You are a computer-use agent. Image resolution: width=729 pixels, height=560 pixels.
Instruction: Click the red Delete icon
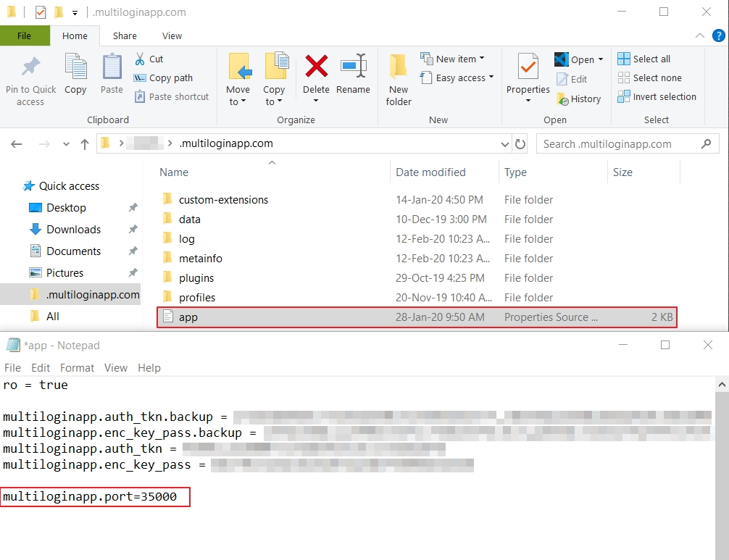click(x=316, y=66)
